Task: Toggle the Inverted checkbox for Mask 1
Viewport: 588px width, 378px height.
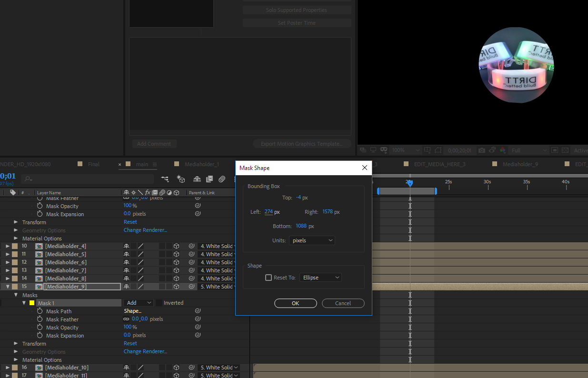Action: coord(159,303)
